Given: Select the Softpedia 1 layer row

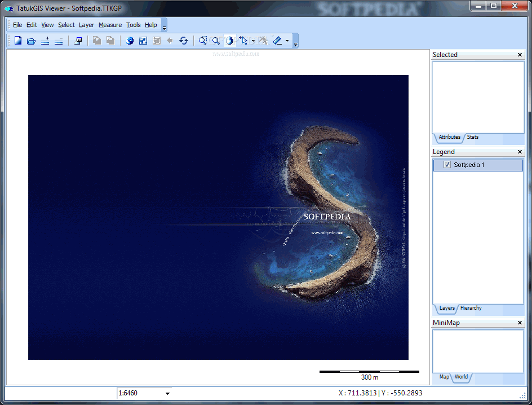Looking at the screenshot, I should pos(478,165).
